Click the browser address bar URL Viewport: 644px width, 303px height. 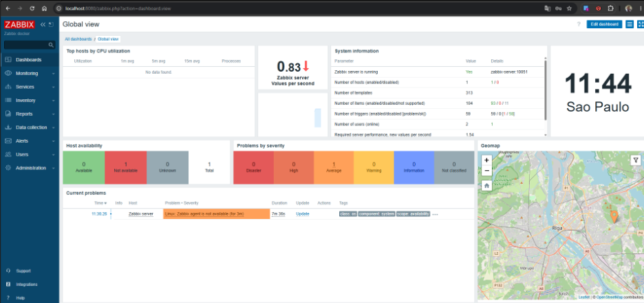(x=118, y=8)
